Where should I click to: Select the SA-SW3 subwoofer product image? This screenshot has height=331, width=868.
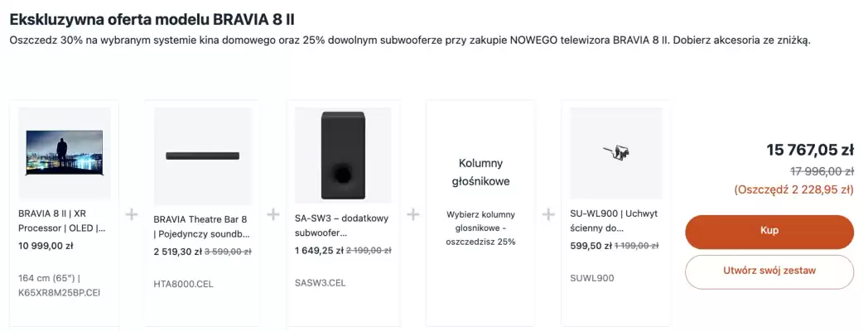[343, 156]
